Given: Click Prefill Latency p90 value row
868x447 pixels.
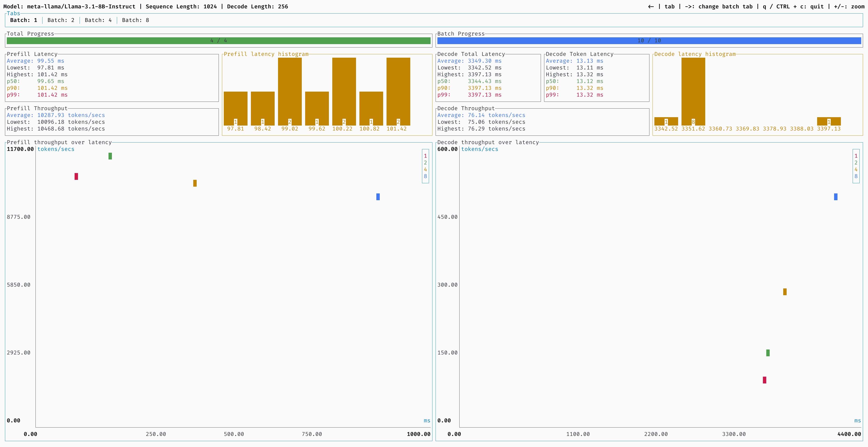Looking at the screenshot, I should click(x=37, y=88).
